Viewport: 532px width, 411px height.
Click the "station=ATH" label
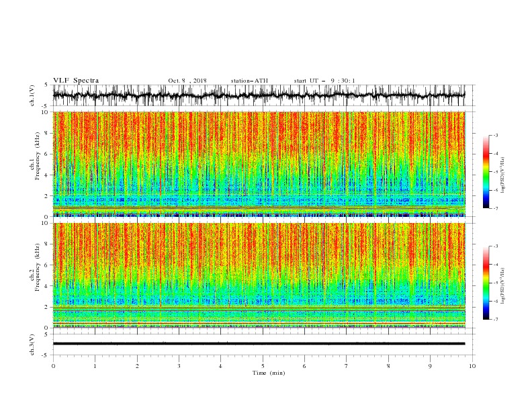click(249, 81)
